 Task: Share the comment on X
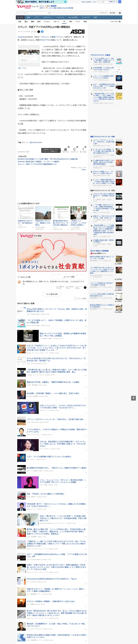pos(85,288)
